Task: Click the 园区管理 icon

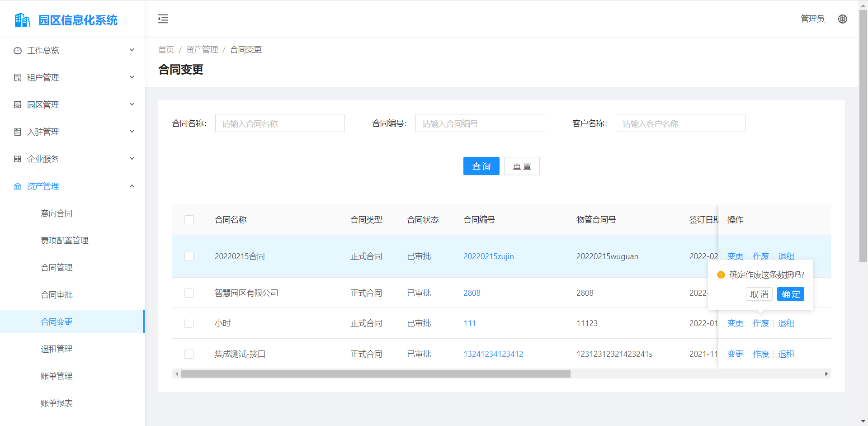Action: coord(18,105)
